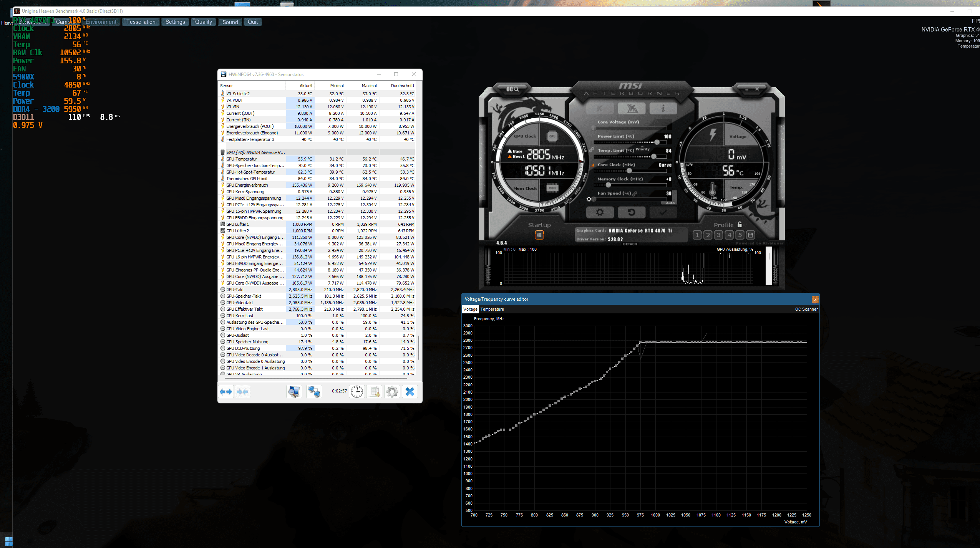Open curve editor via Core Clock bars icon
The width and height of the screenshot is (980, 548).
592,165
